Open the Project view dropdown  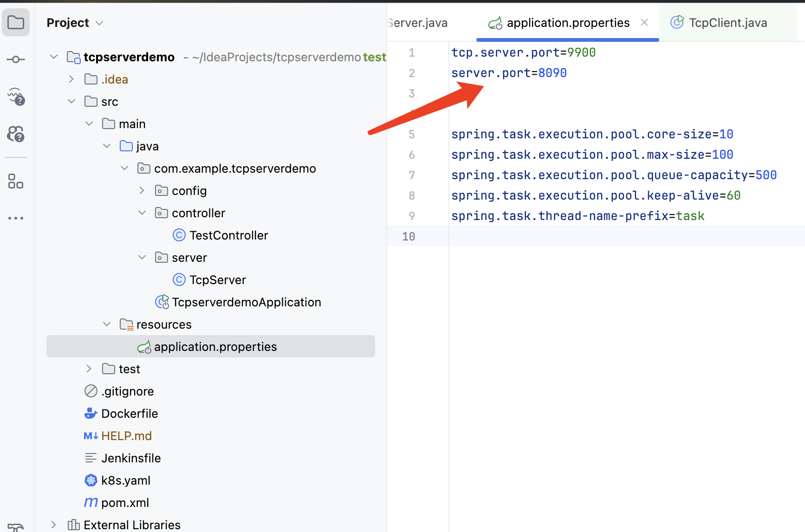[99, 23]
